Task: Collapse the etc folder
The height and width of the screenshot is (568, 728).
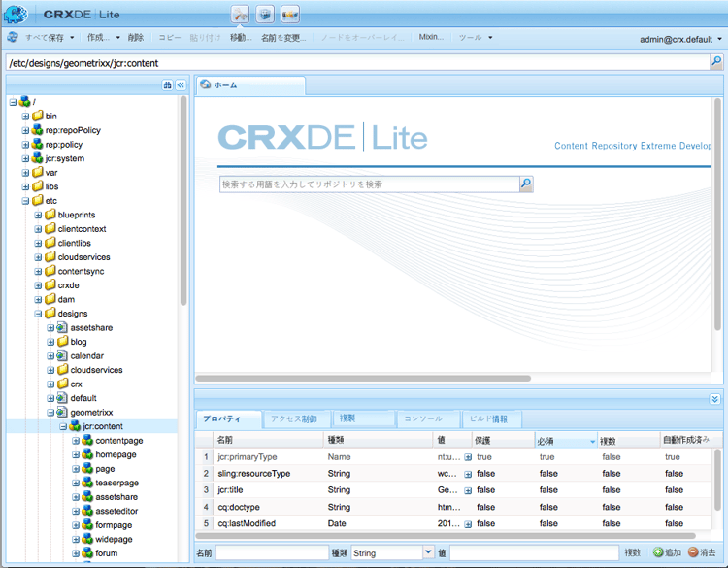Action: [x=25, y=201]
